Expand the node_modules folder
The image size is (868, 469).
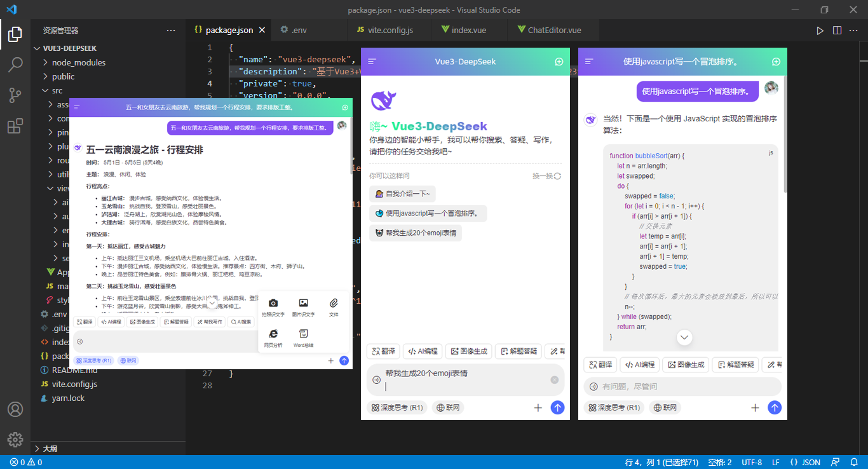click(79, 62)
